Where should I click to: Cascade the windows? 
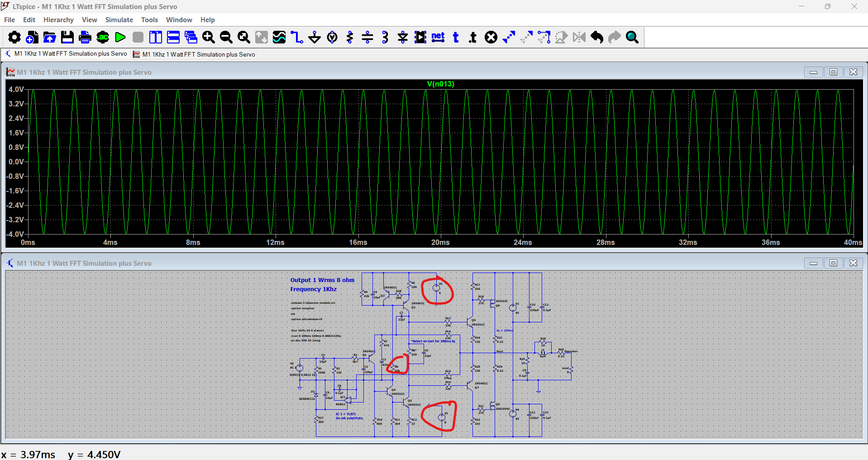(191, 37)
